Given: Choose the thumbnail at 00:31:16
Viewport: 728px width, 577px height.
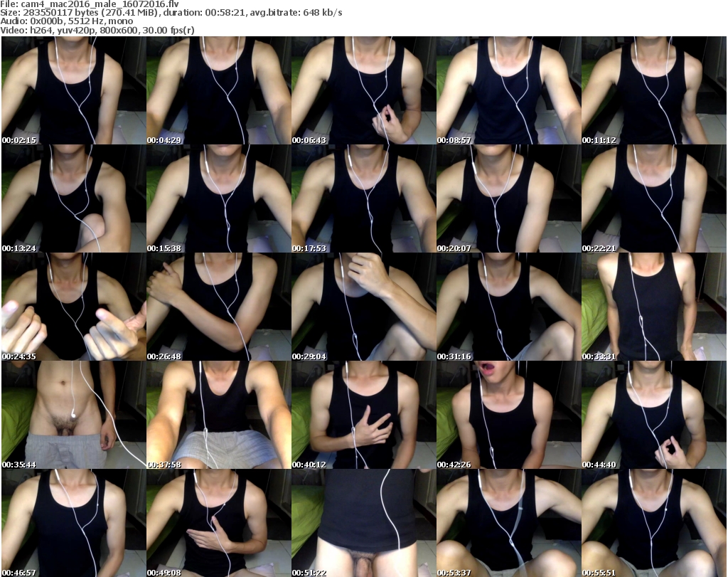Looking at the screenshot, I should tap(509, 307).
